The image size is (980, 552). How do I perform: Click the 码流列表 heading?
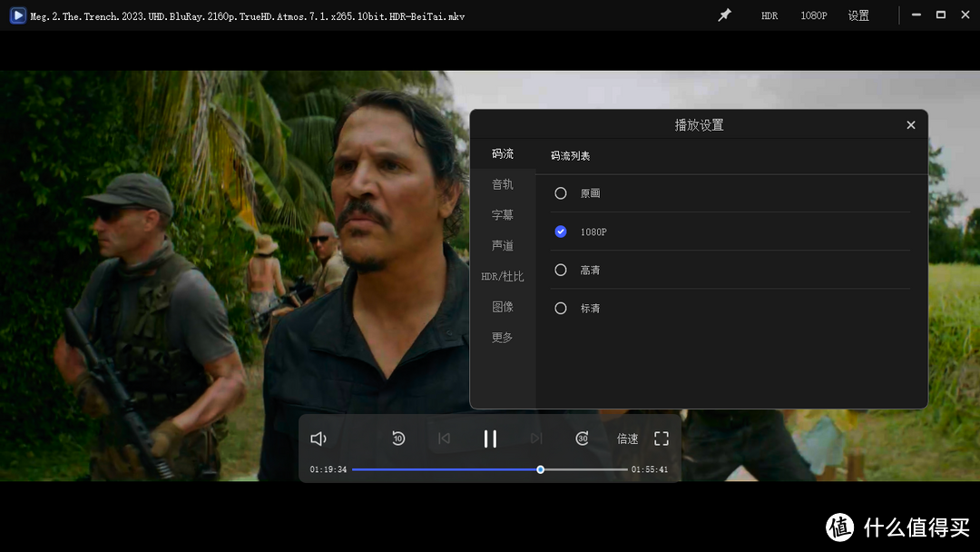570,155
